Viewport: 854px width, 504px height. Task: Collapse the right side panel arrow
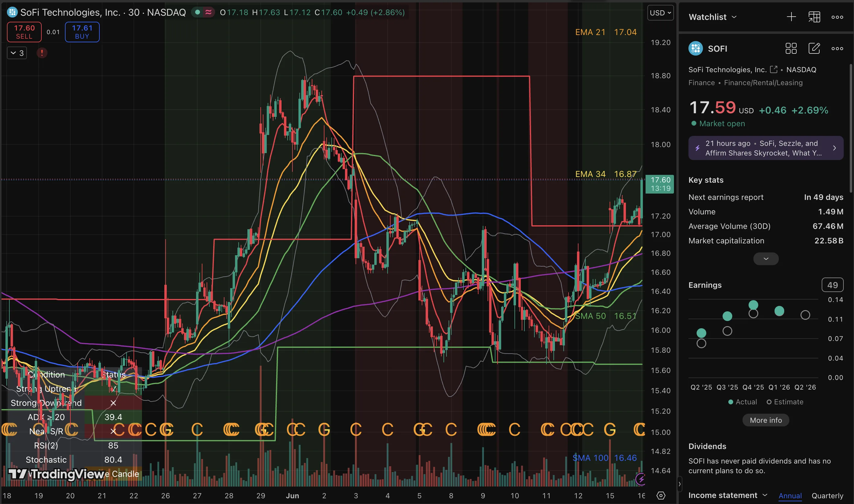(679, 484)
